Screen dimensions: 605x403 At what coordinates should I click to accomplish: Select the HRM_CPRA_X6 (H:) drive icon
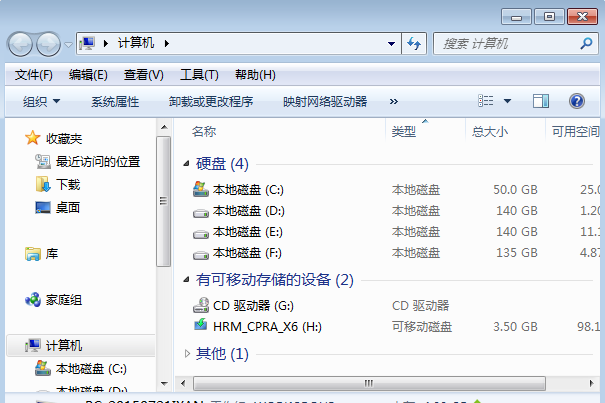pyautogui.click(x=201, y=325)
